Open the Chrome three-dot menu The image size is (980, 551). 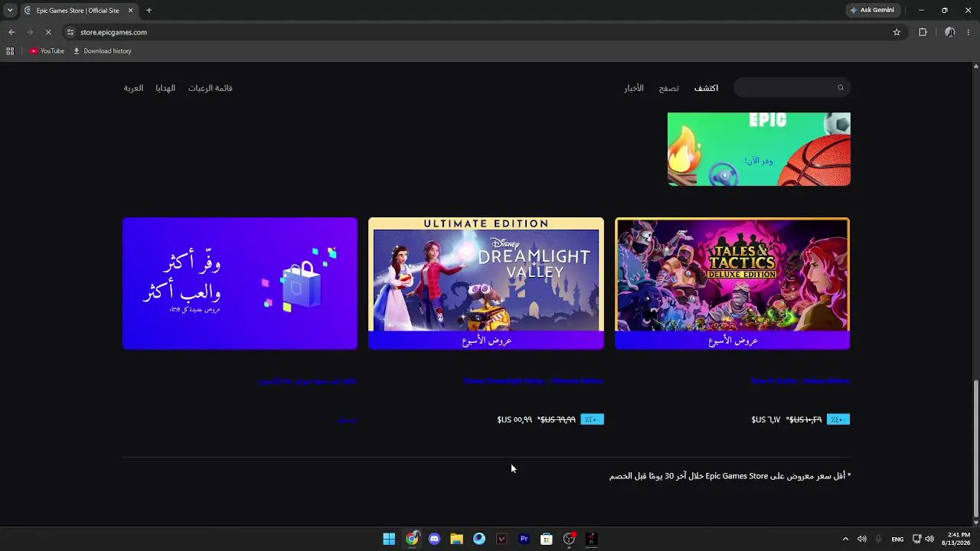tap(969, 32)
